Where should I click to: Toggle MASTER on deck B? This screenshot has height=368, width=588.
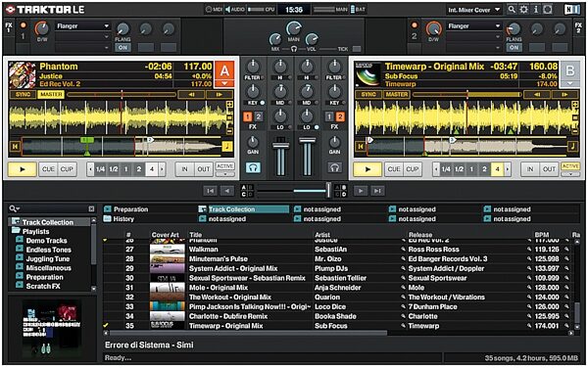pyautogui.click(x=396, y=94)
